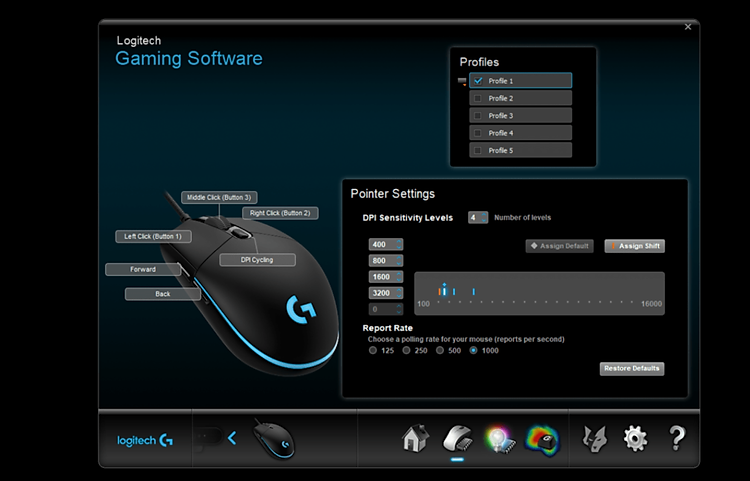Select the G mouse device thumbnail
Screen dimensions: 750x481
(x=274, y=438)
